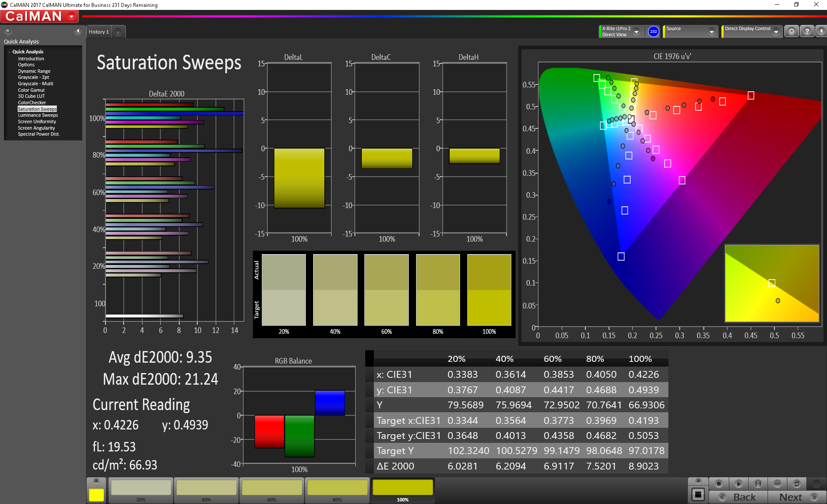Select the History 1 tab
The image size is (827, 504).
pyautogui.click(x=99, y=32)
